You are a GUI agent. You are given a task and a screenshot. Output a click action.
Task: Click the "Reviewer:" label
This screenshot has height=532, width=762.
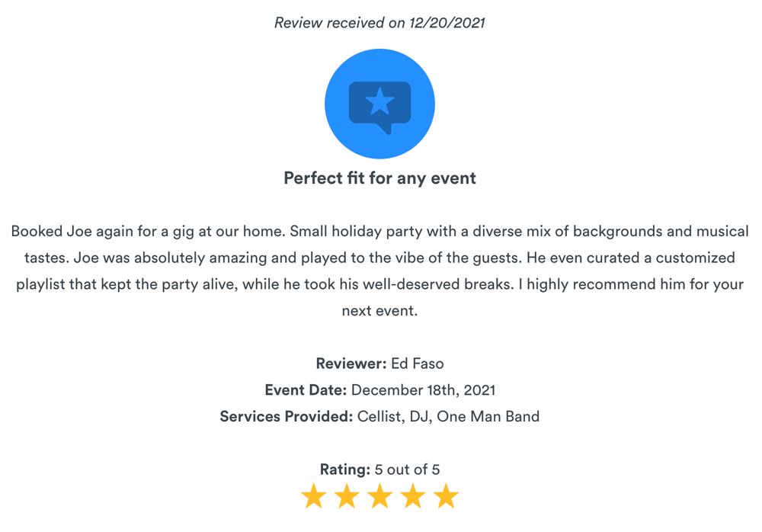click(x=351, y=364)
